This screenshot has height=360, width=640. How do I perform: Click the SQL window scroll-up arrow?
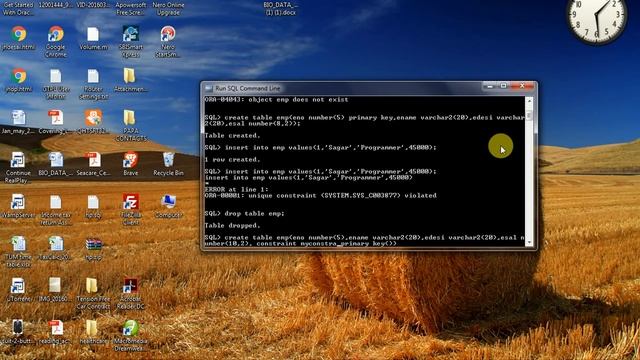click(x=529, y=100)
